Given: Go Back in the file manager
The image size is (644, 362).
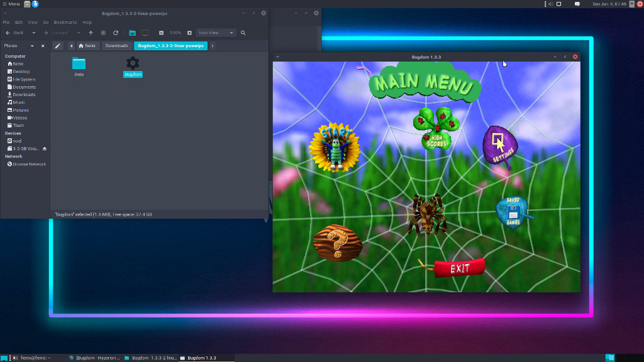Looking at the screenshot, I should [x=15, y=33].
